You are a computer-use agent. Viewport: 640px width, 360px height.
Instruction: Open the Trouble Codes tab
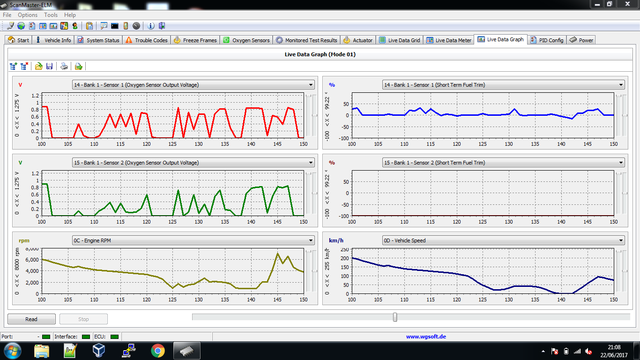coord(147,40)
